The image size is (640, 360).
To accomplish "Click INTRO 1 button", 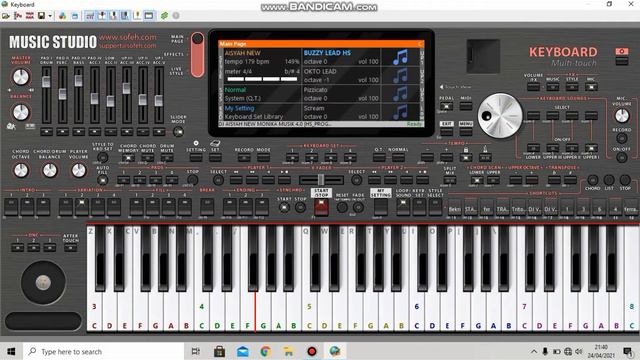I will tap(11, 207).
